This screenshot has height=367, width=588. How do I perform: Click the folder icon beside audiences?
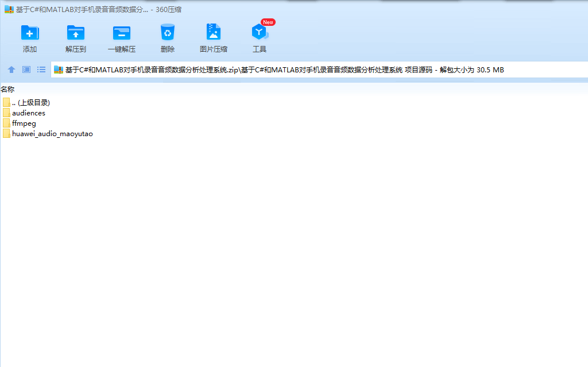pos(6,113)
